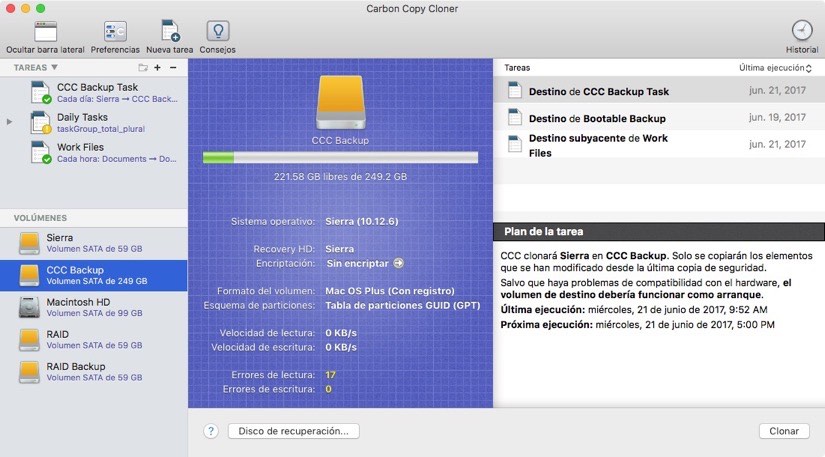Open help with the question mark button
Viewport: 825px width, 457px height.
[x=211, y=431]
